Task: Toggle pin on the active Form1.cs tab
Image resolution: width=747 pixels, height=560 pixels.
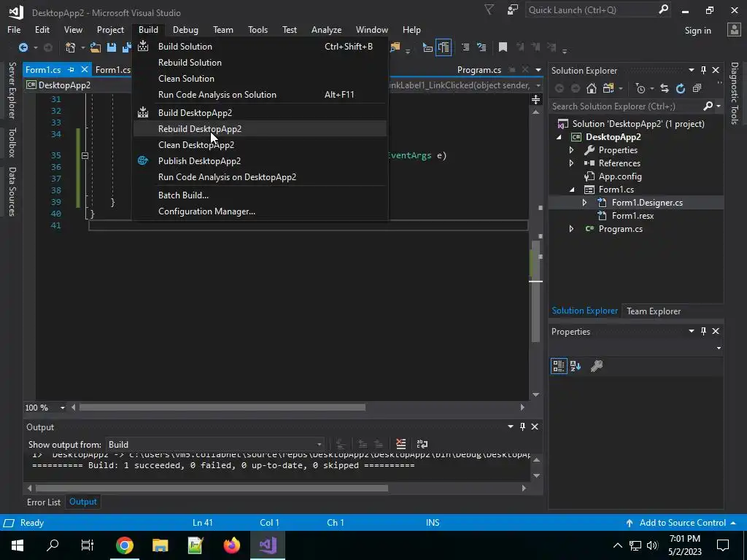Action: click(71, 69)
